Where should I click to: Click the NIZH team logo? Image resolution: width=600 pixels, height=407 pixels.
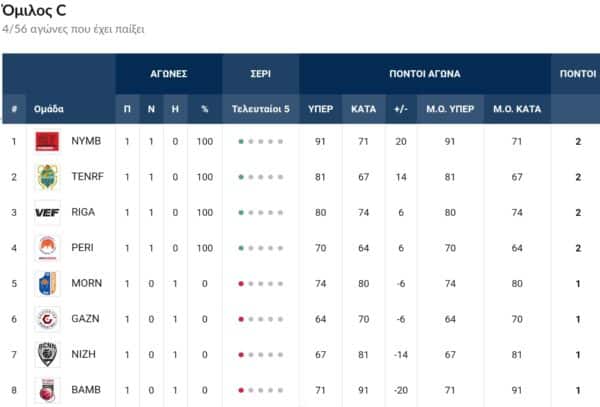point(47,354)
